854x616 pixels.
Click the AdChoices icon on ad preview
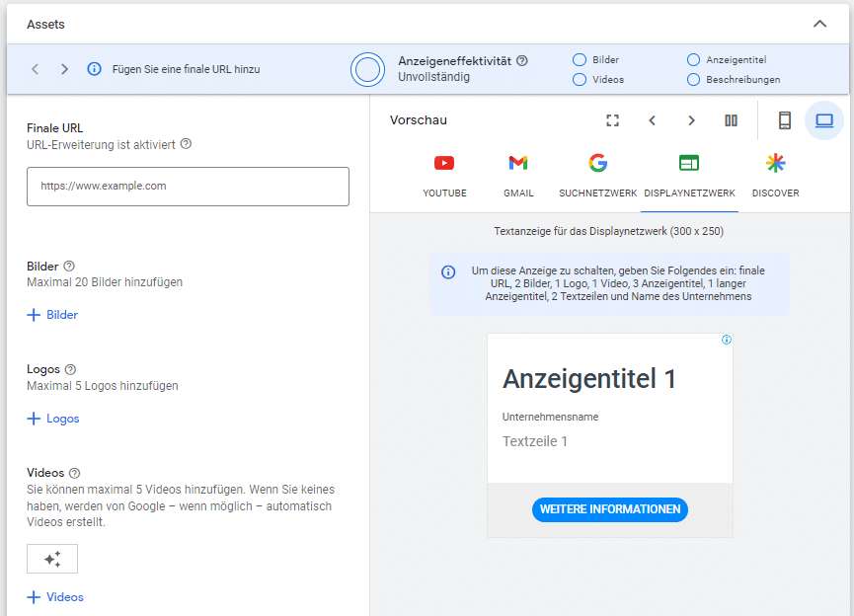[x=727, y=340]
